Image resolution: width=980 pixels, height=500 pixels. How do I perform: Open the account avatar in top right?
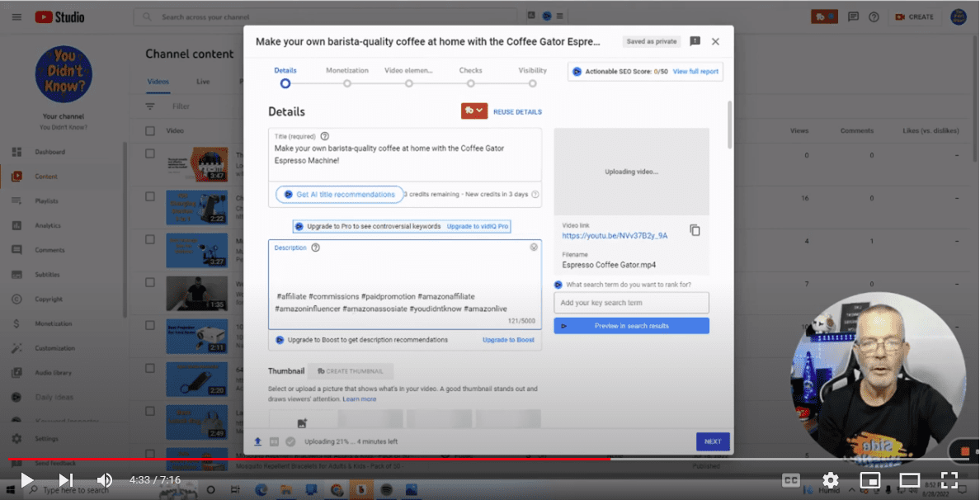point(958,17)
